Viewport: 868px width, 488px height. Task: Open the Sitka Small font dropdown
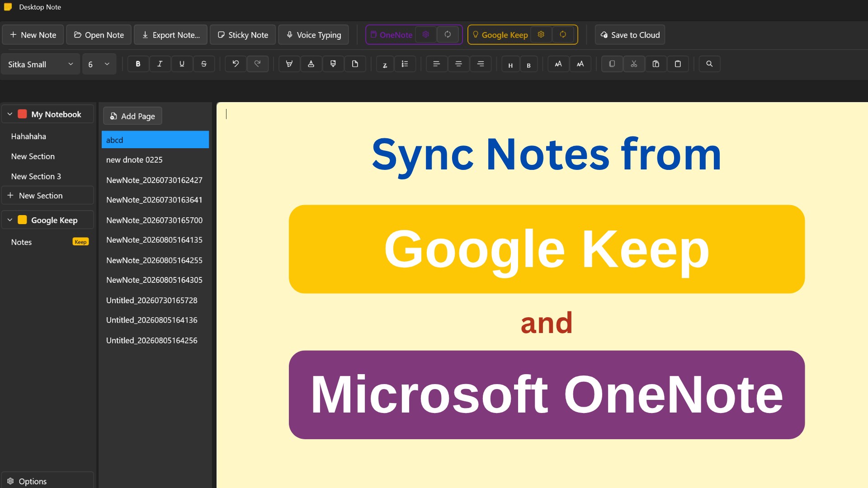[40, 64]
